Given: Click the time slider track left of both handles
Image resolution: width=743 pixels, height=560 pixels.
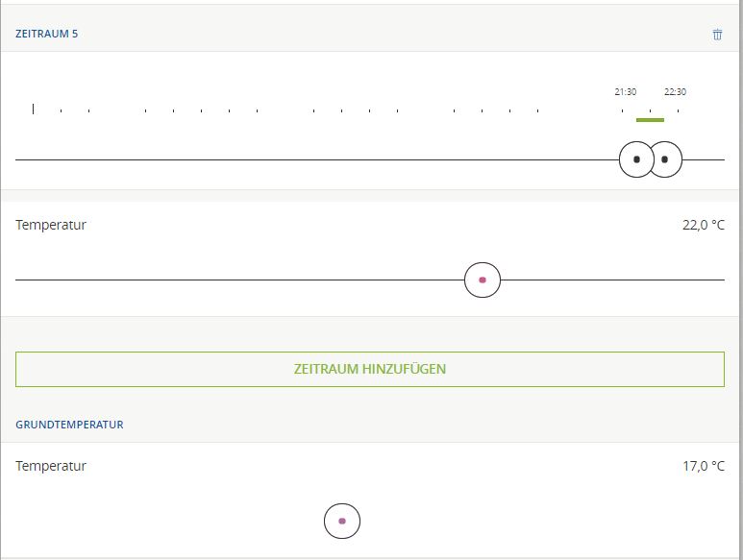Looking at the screenshot, I should pyautogui.click(x=288, y=159).
